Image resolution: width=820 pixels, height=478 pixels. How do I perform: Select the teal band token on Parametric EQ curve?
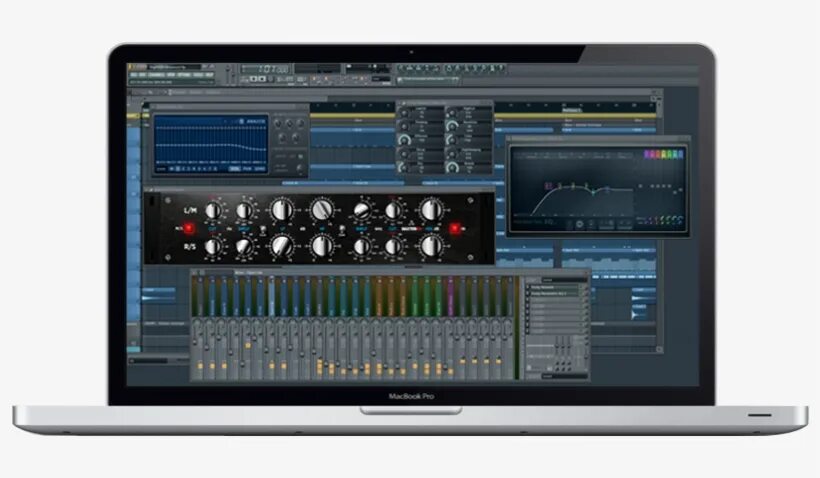(593, 192)
